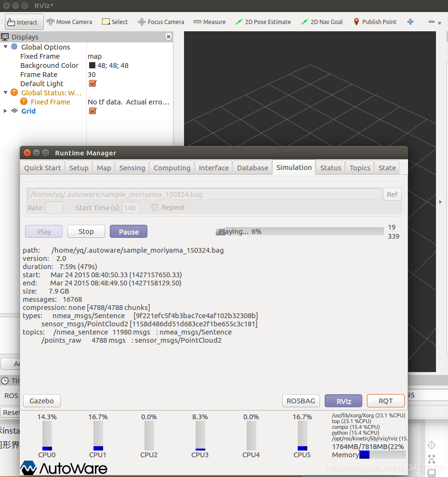Choose the Select tool in RViz toolbar
Image resolution: width=448 pixels, height=477 pixels.
115,22
